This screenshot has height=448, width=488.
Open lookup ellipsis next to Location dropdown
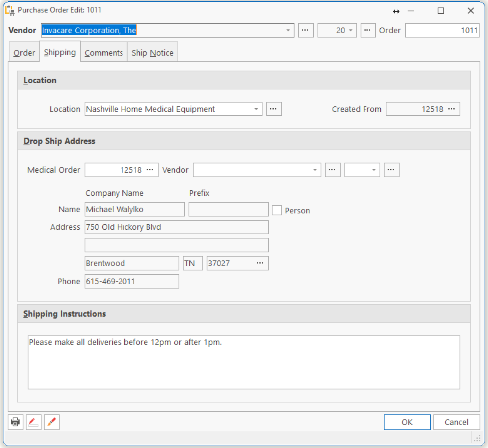[274, 109]
